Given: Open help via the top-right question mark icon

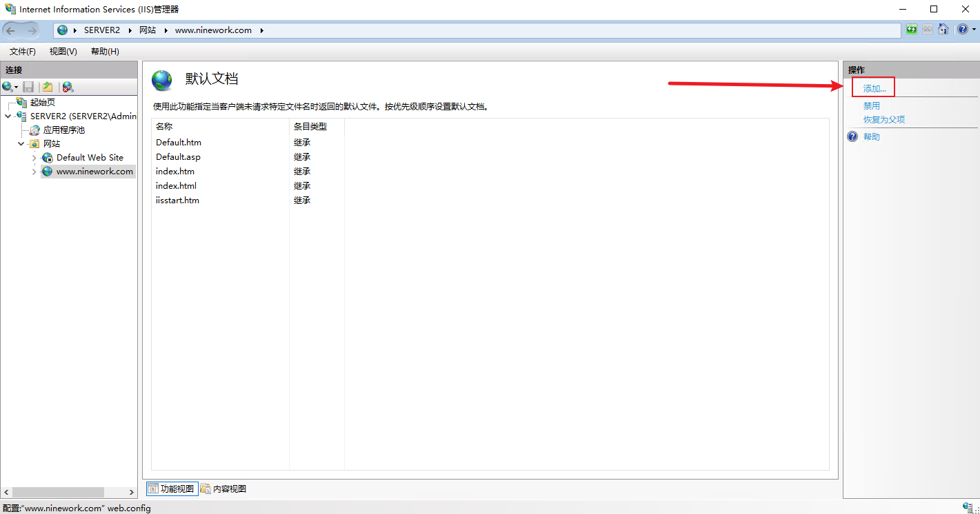Looking at the screenshot, I should [963, 30].
